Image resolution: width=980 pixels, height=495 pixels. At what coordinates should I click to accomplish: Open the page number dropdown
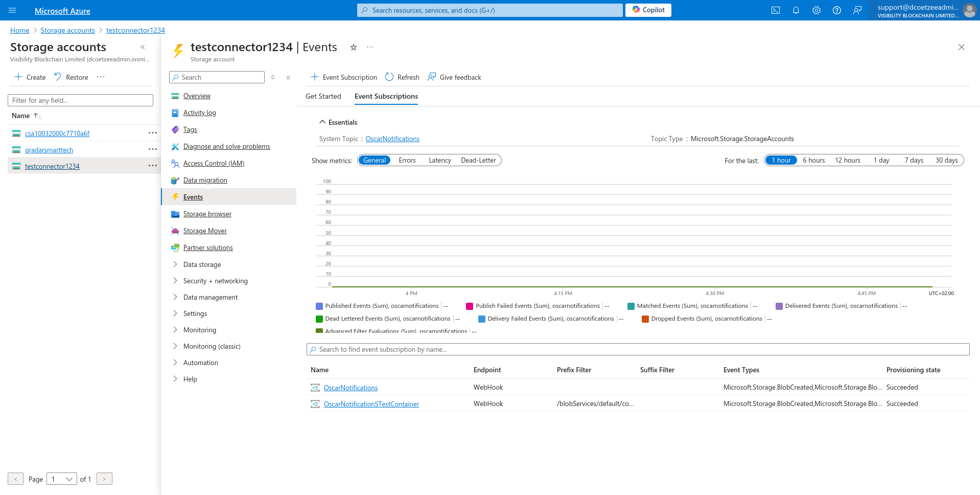[x=61, y=479]
